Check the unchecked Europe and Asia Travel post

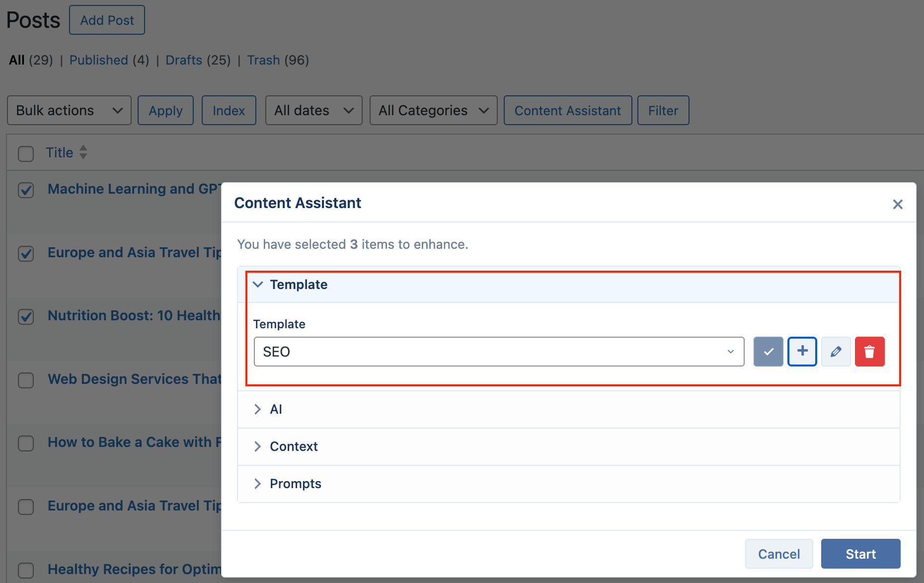(26, 507)
